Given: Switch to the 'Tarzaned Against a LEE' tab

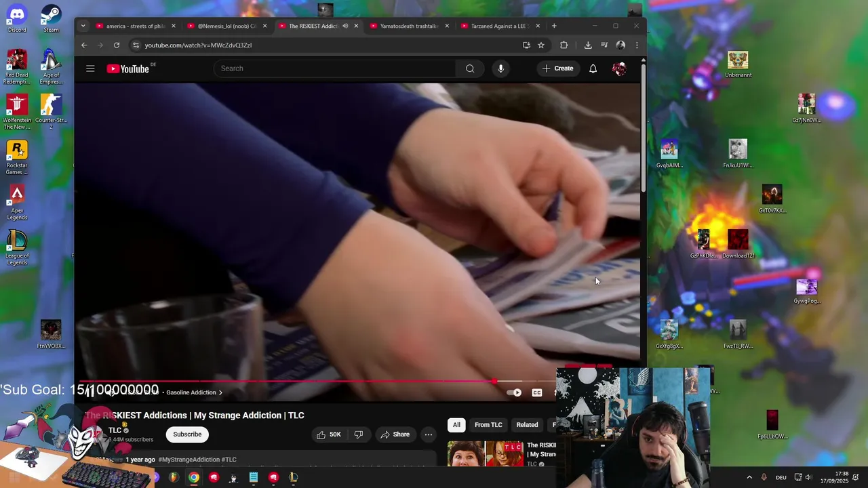Looking at the screenshot, I should click(500, 26).
